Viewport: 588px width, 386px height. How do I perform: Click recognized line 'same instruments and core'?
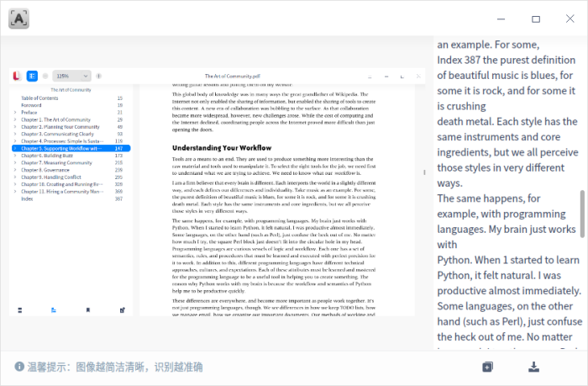click(499, 137)
